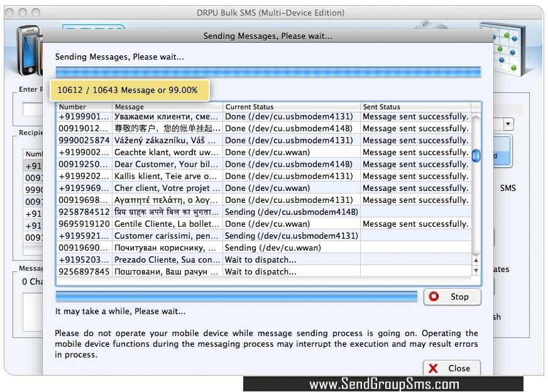548x392 pixels.
Task: Click the Greek 'Αγαπητέ πελάτη' message cell
Action: coord(167,200)
